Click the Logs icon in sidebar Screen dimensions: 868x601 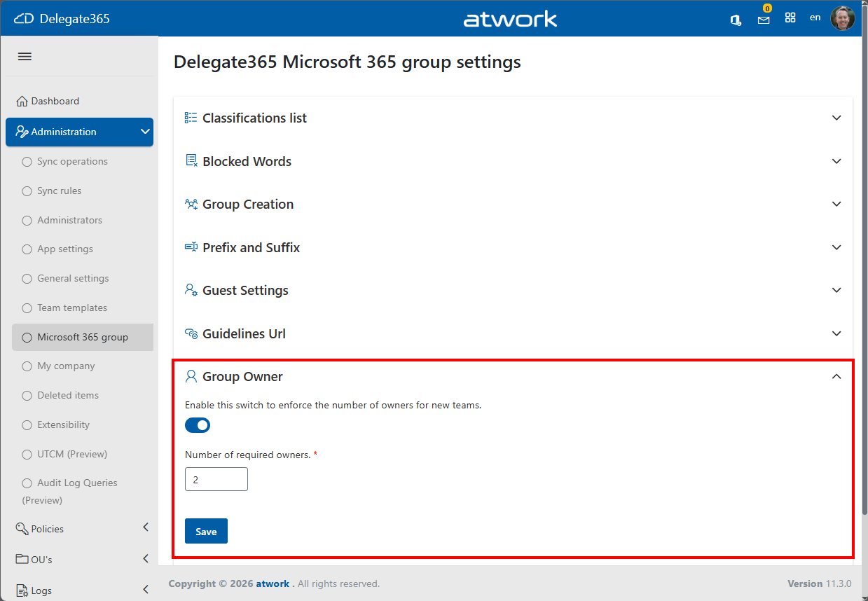tap(22, 590)
